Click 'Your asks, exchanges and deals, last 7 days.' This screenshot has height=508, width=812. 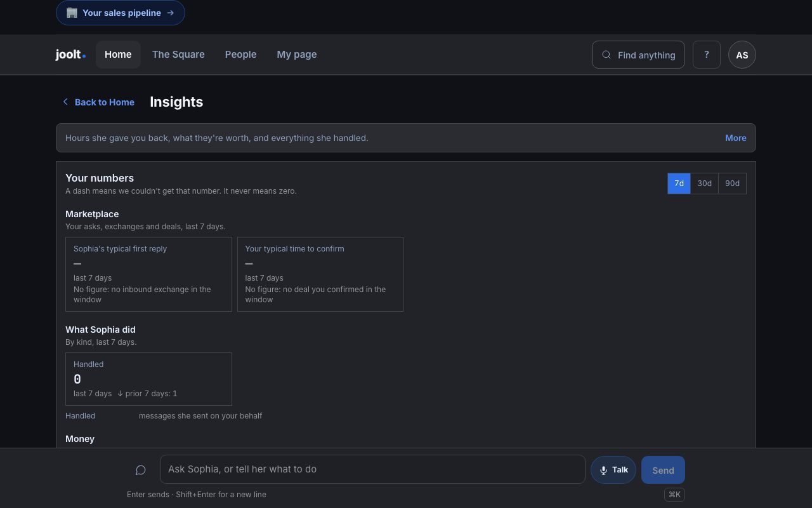145,227
